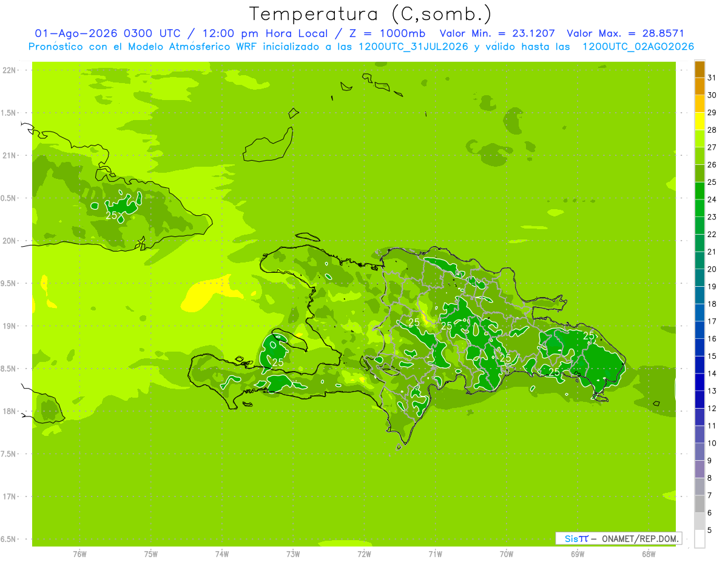Click the WRF model forecast subtitle line
Viewport: 728px width, 562px height.
click(361, 47)
